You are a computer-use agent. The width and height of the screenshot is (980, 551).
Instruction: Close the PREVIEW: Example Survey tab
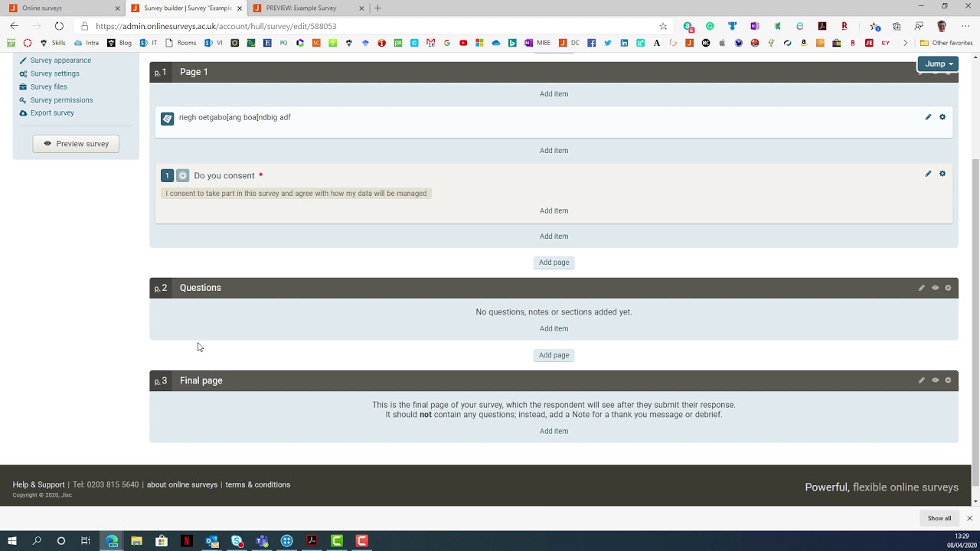361,8
